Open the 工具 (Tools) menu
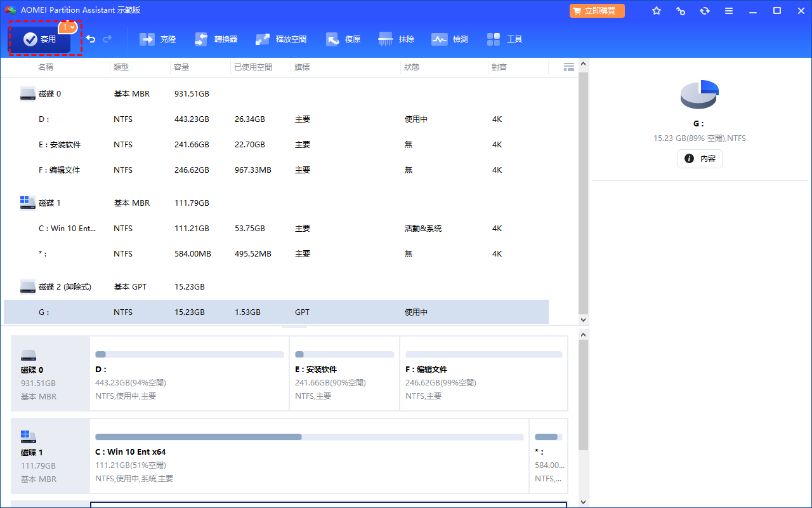This screenshot has width=812, height=508. pos(504,39)
